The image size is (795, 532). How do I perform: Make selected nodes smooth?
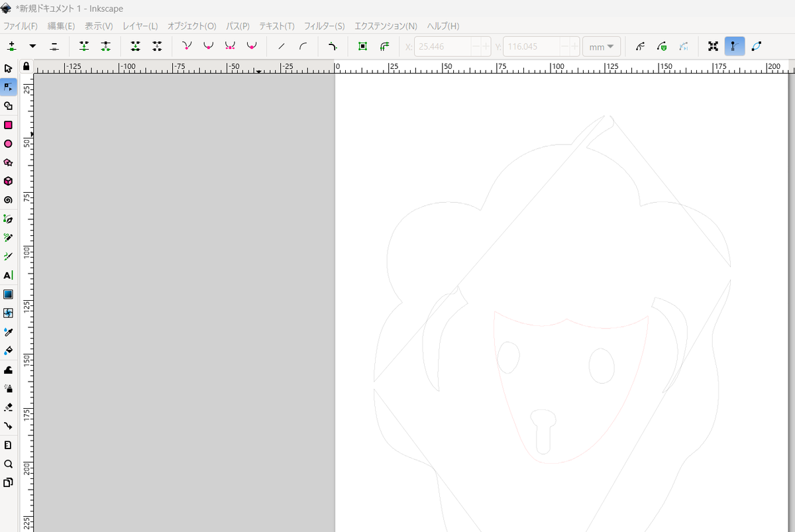[x=208, y=46]
